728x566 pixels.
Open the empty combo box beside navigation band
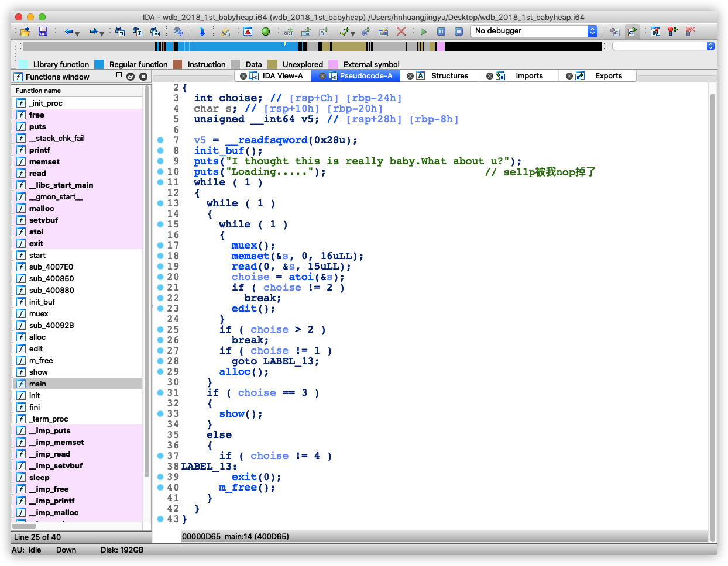point(664,46)
